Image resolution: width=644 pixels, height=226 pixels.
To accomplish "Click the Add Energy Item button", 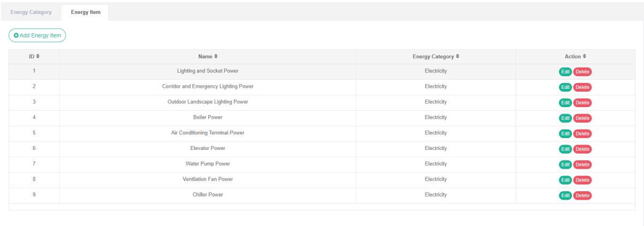I will (37, 35).
